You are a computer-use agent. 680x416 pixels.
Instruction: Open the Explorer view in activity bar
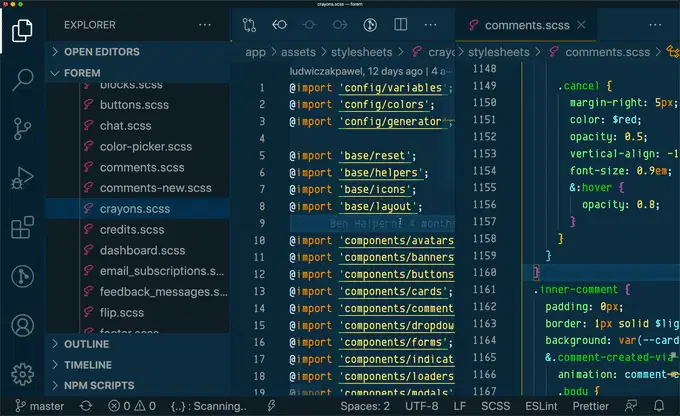(22, 30)
